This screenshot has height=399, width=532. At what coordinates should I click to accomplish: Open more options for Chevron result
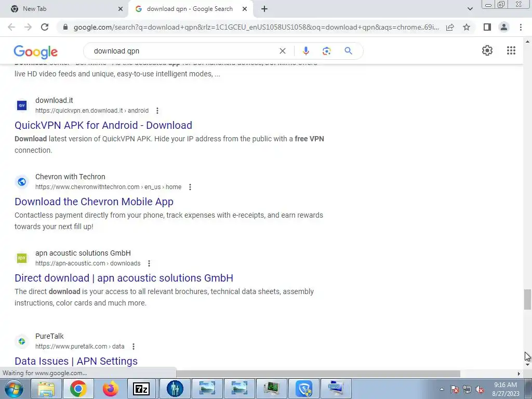[190, 187]
